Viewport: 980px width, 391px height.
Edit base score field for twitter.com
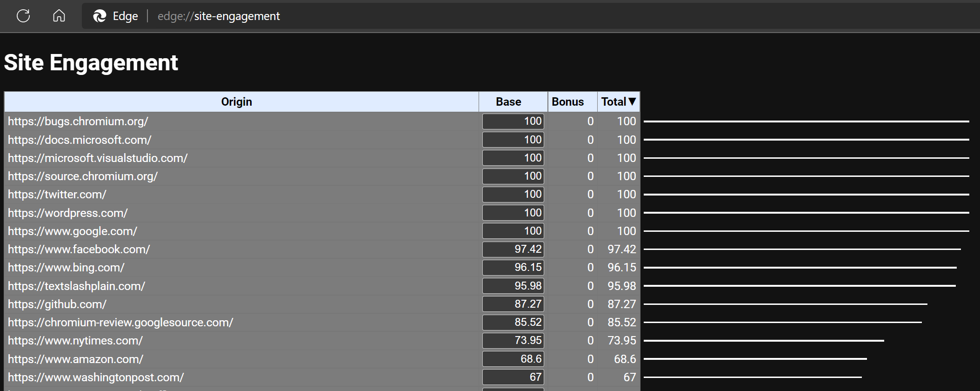513,195
